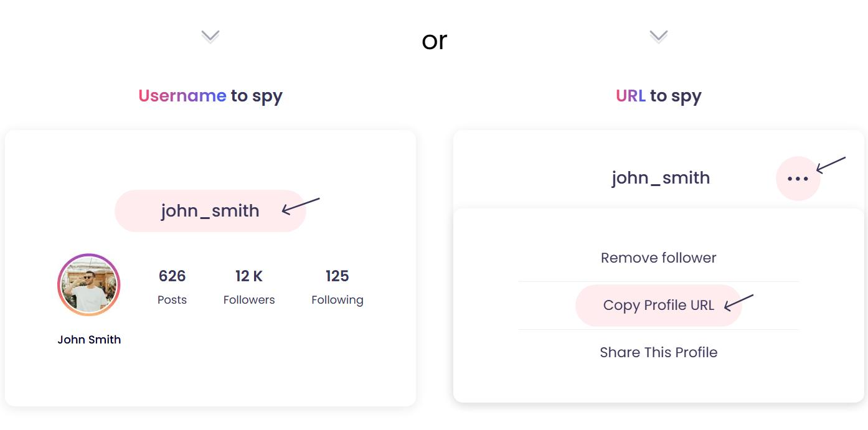
Task: Click the John Smith name below avatar
Action: [89, 340]
